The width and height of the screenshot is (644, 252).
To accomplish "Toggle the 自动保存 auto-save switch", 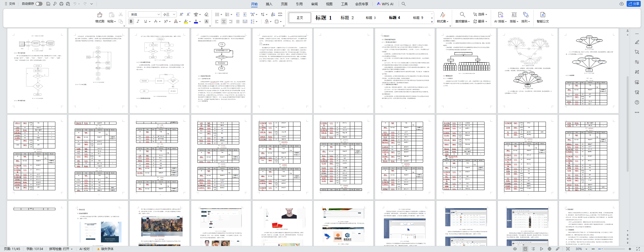I will point(39,4).
